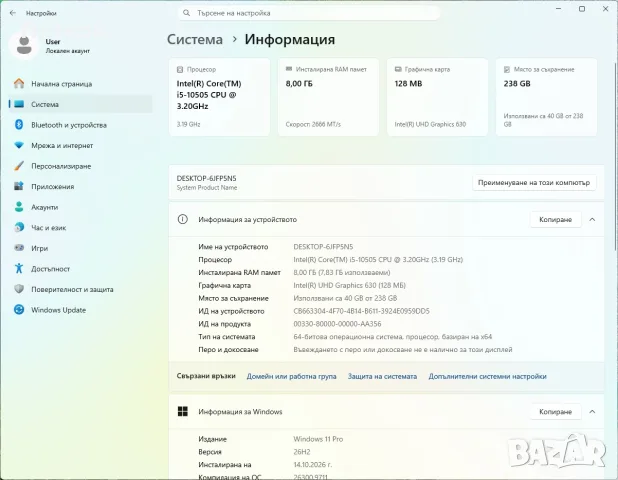Click the search magnifier icon
The image size is (618, 480).
point(186,13)
